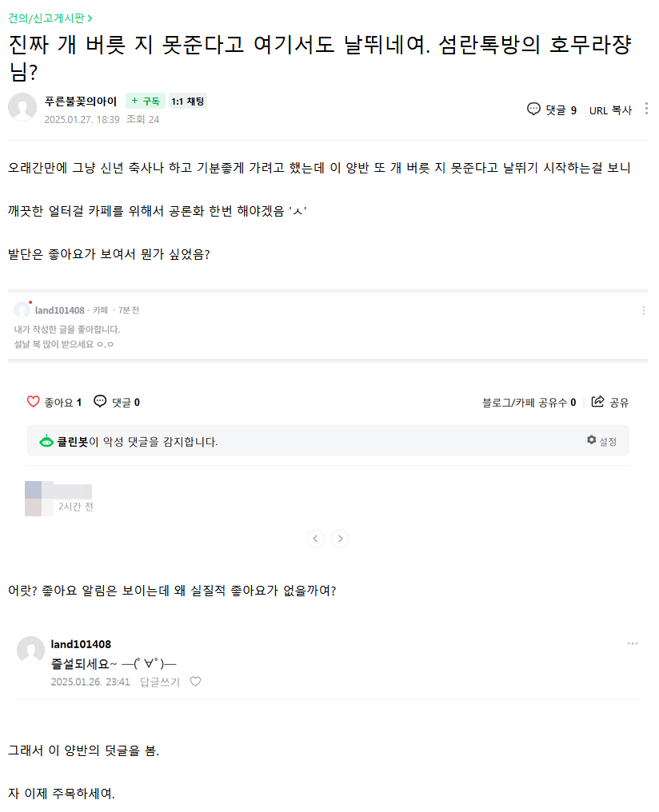Start a 1:1 채팅 with the author
The height and width of the screenshot is (812, 659).
[188, 101]
